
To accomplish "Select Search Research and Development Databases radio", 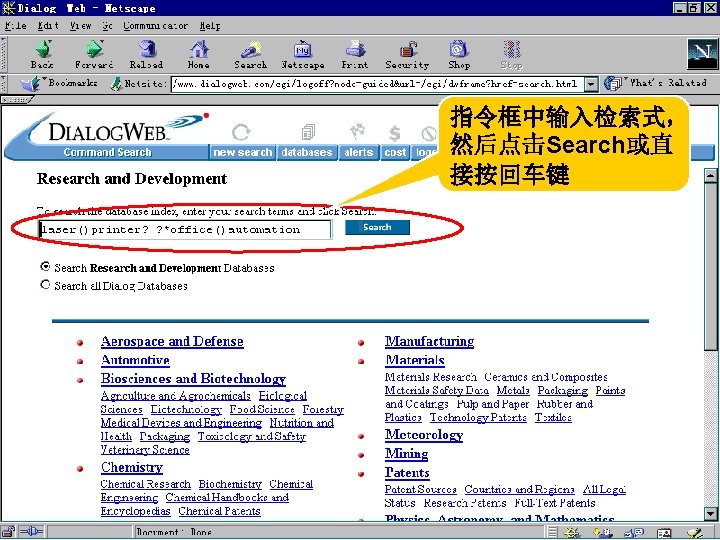I will pyautogui.click(x=45, y=266).
